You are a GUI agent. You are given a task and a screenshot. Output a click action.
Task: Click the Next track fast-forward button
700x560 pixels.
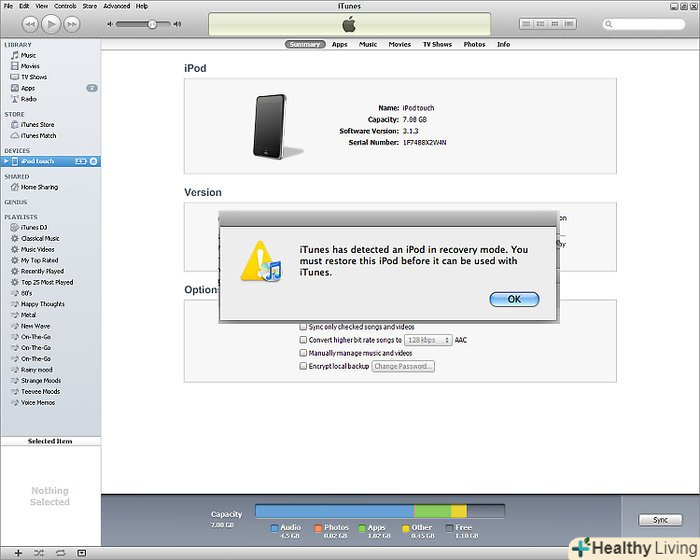[x=72, y=24]
